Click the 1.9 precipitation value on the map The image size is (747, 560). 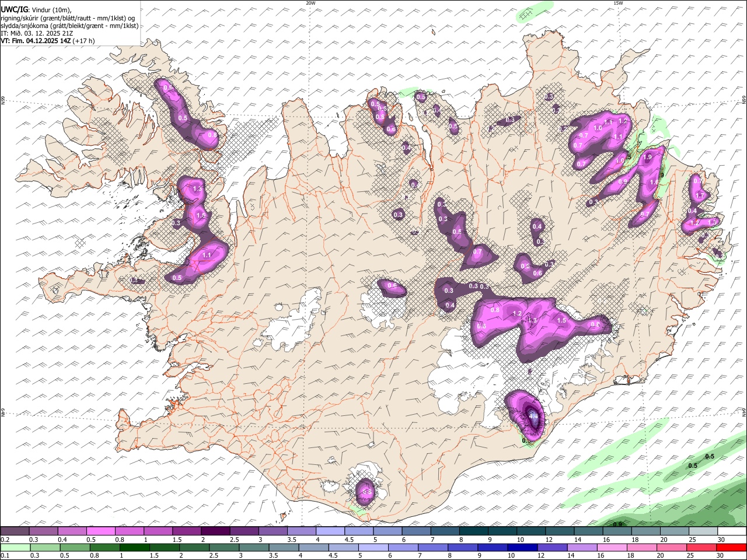coord(647,157)
